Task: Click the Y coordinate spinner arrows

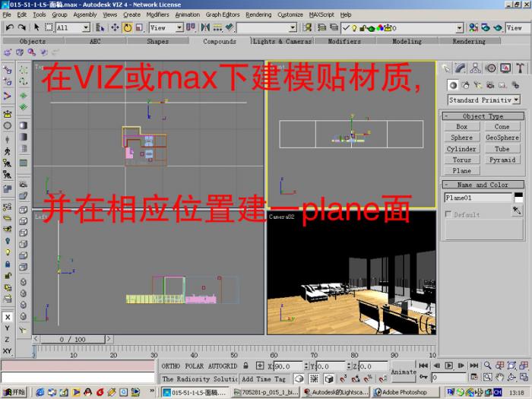Action: (349, 366)
